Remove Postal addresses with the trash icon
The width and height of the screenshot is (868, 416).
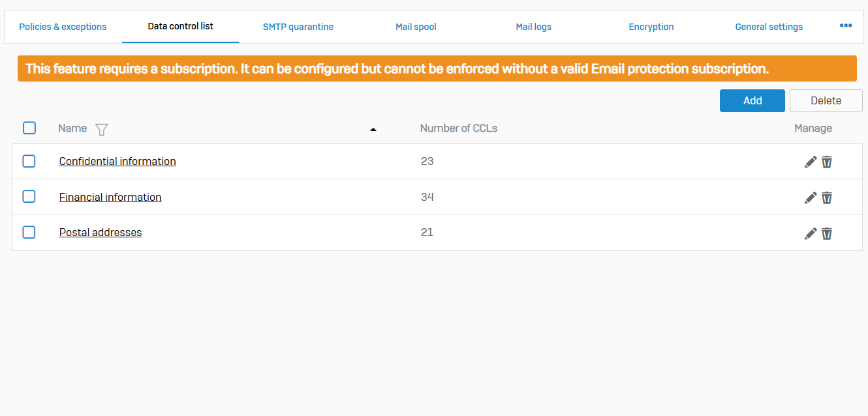[827, 233]
